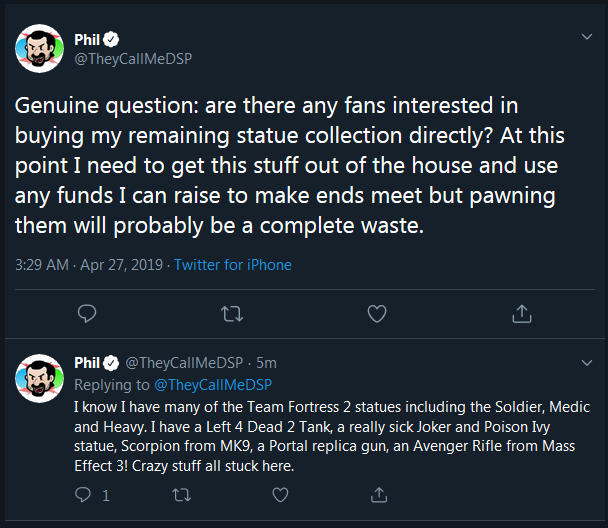The image size is (608, 528).
Task: Click the Twitter for iPhone source link
Action: 233,265
